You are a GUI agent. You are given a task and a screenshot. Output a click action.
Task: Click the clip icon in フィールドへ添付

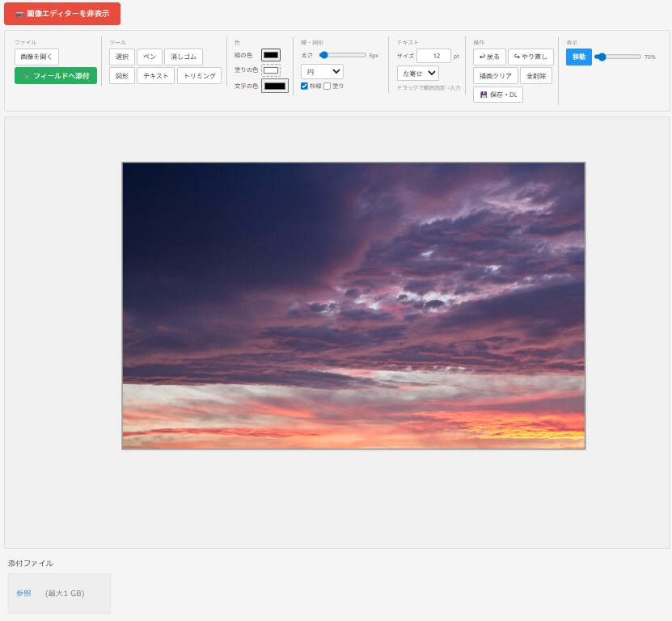27,76
